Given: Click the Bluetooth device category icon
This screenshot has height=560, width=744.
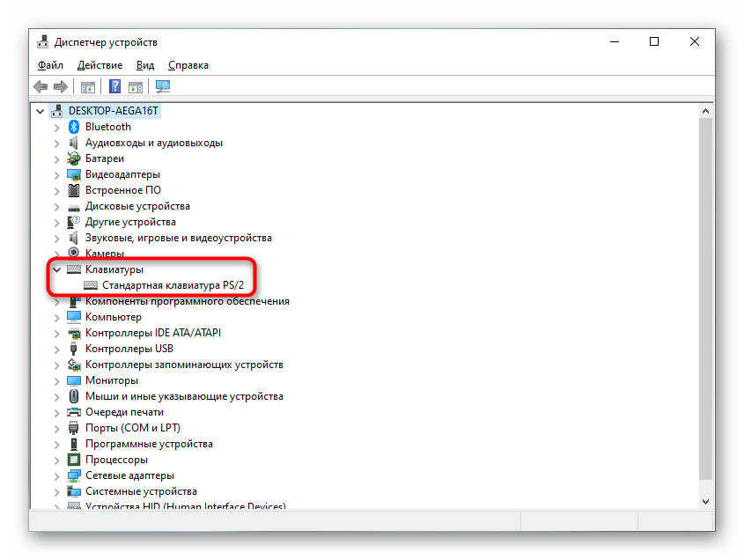Looking at the screenshot, I should 75,127.
